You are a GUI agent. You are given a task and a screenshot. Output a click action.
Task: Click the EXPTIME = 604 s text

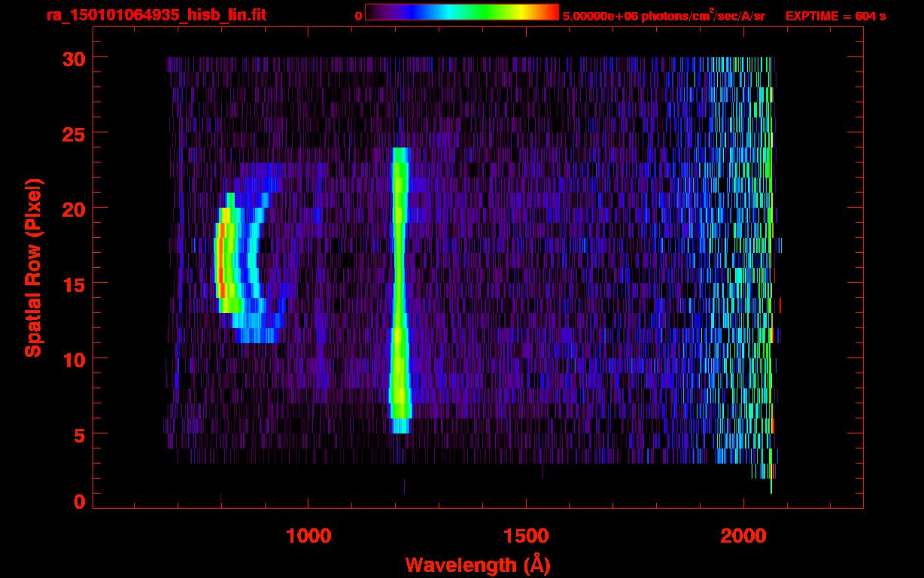(835, 16)
